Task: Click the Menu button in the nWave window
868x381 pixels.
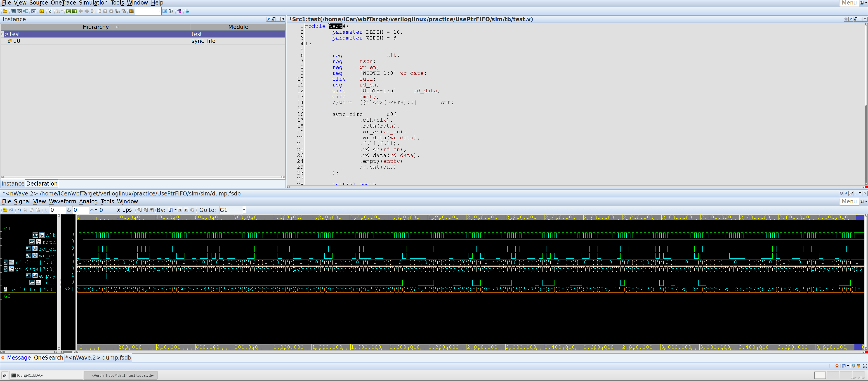Action: [x=849, y=201]
